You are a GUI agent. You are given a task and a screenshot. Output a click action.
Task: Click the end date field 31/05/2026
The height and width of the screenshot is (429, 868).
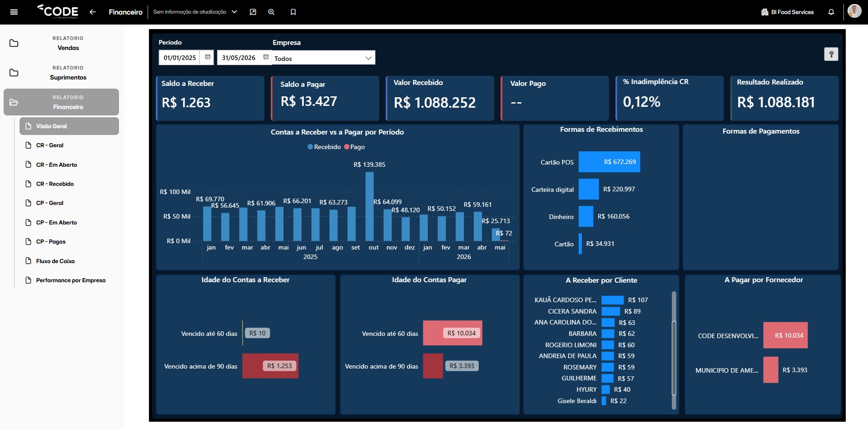(x=239, y=58)
